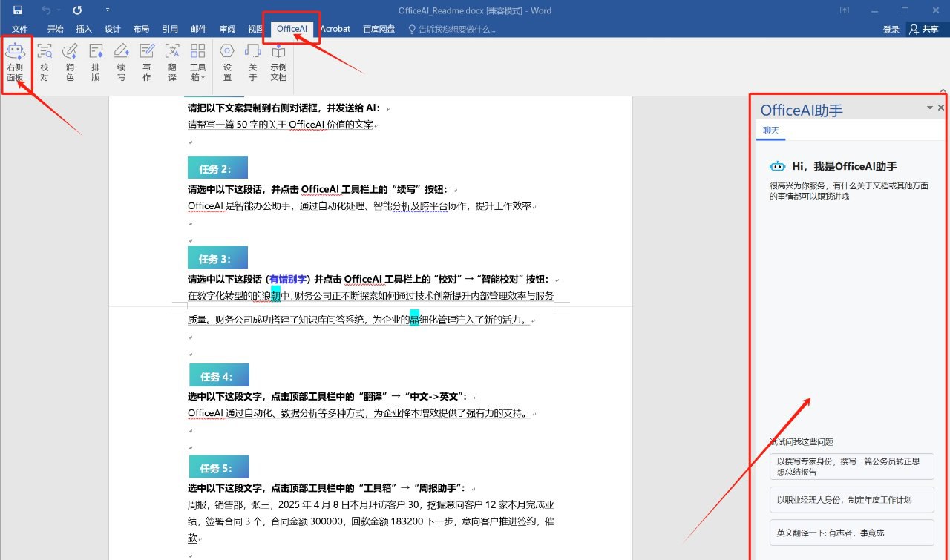950x560 pixels.
Task: Click the 共享 share button
Action: tap(924, 29)
